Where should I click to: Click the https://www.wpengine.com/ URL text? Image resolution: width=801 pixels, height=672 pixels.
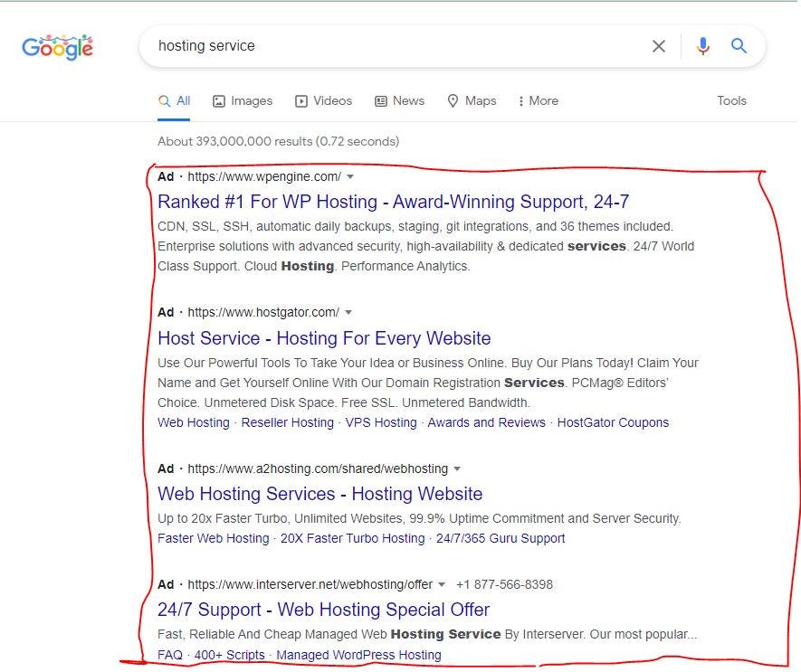coord(264,176)
